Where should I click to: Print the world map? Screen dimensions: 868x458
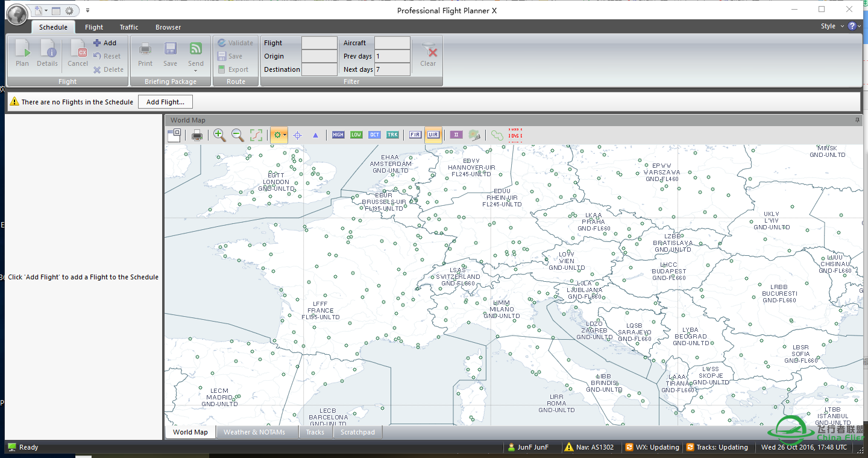(x=197, y=135)
